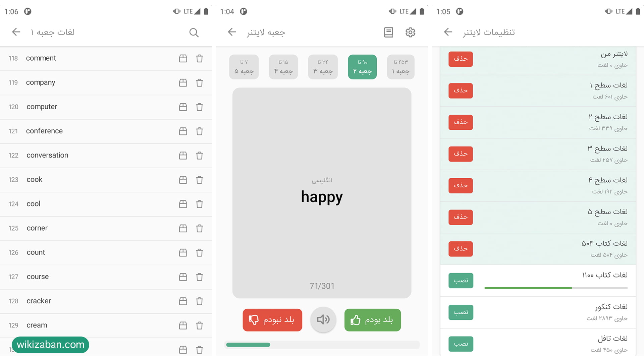Click 'بلد بودم' button on flashcard
Screen dimensions: 644x362
point(372,319)
